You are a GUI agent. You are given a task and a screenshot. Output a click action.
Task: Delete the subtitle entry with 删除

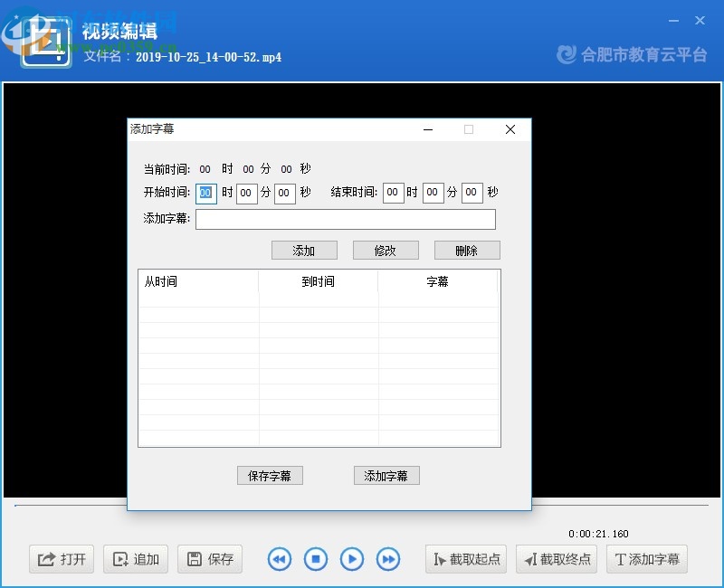467,250
